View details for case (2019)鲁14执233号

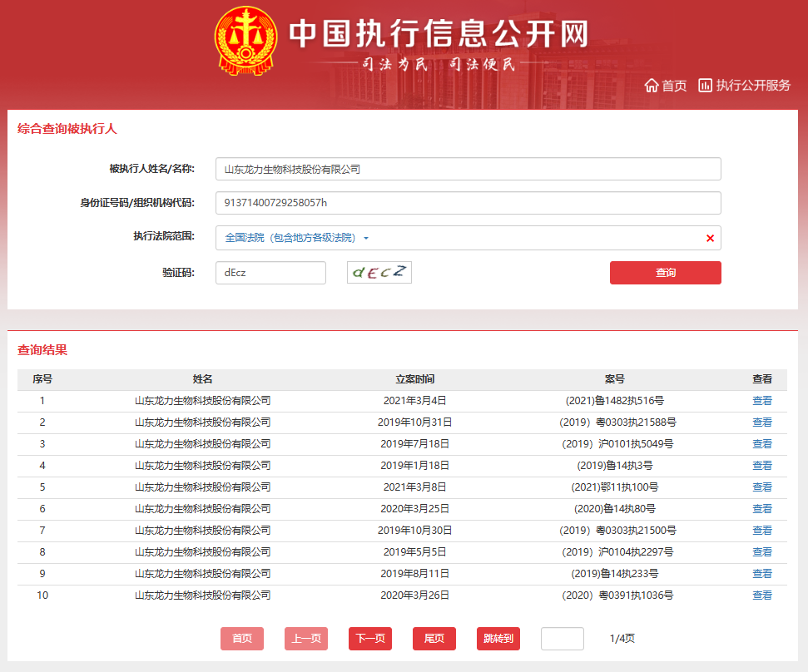(761, 574)
